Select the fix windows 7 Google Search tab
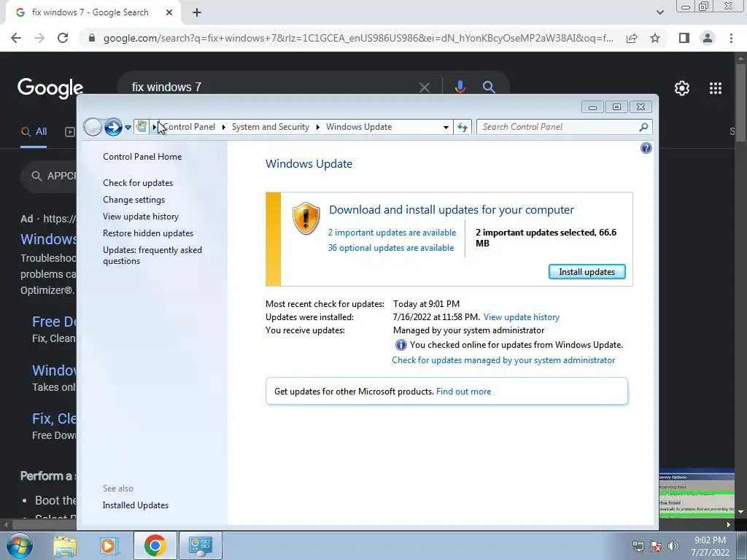The image size is (747, 560). pyautogui.click(x=90, y=12)
